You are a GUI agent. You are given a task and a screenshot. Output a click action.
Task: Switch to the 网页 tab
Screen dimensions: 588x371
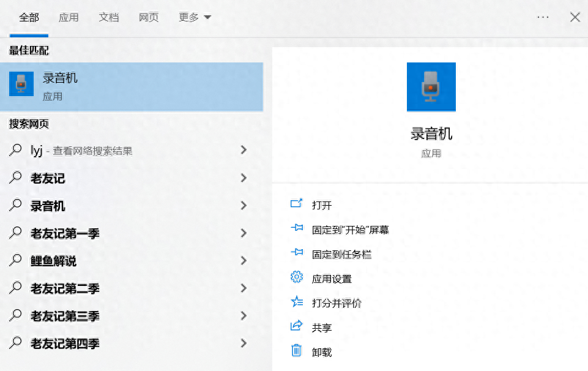click(149, 17)
